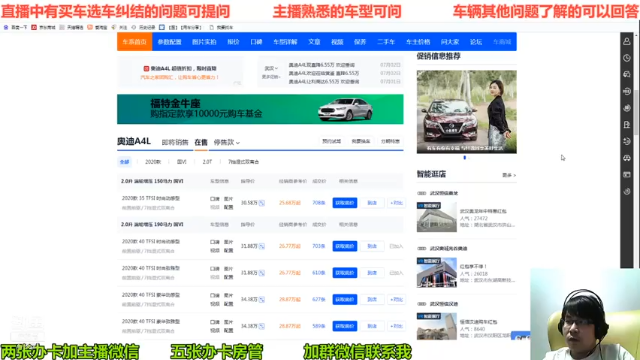This screenshot has height=360, width=640.
Task: Filter by 7挡湿式双离合 transmission
Action: pyautogui.click(x=243, y=162)
